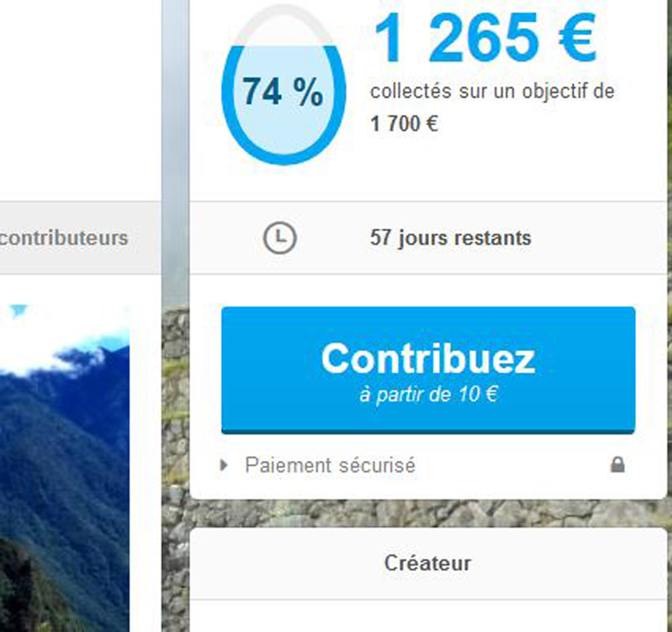
Task: Open the contributeurs tab
Action: pyautogui.click(x=63, y=238)
